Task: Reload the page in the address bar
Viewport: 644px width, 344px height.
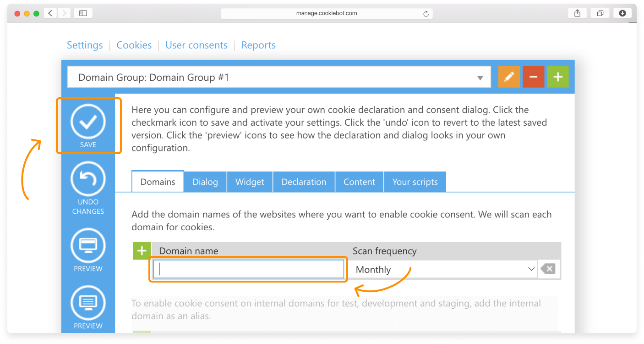Action: pyautogui.click(x=426, y=14)
